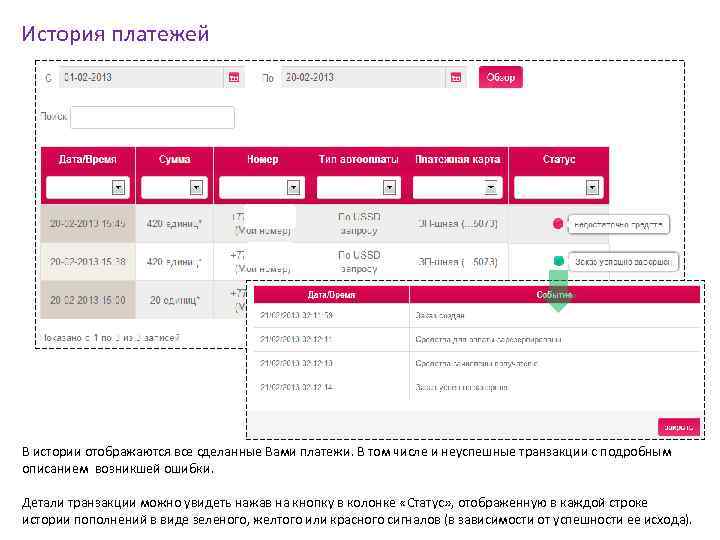
Task: Sort by the Номер column header
Action: pyautogui.click(x=262, y=159)
